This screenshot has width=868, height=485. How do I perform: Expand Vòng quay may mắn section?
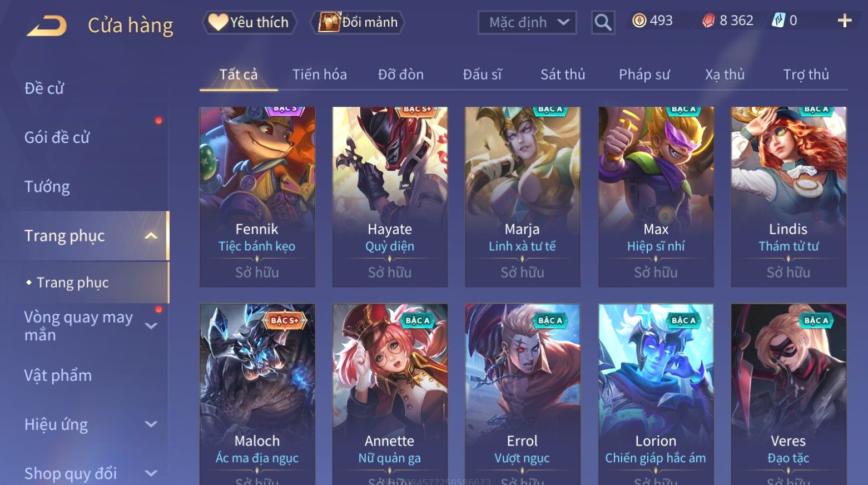coord(151,326)
